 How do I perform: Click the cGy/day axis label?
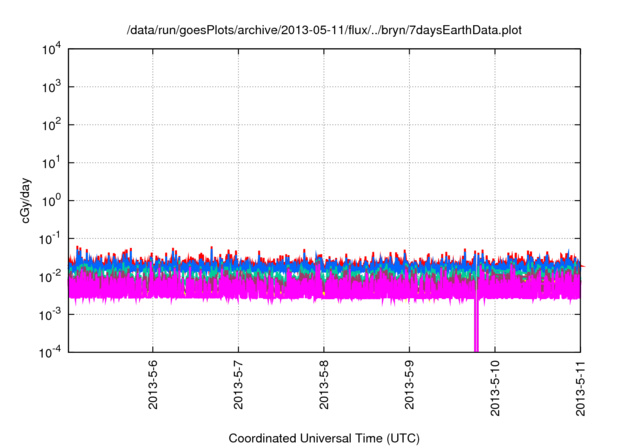click(x=26, y=200)
